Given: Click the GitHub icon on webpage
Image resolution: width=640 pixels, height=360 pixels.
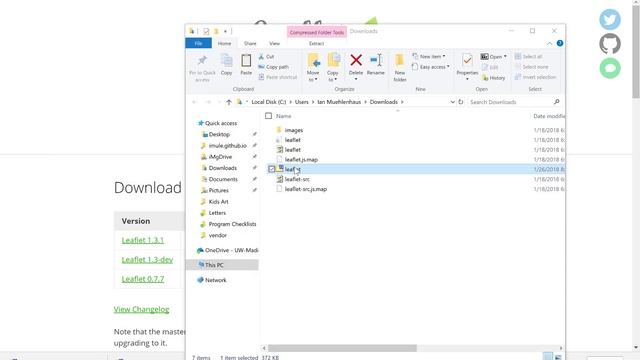Looking at the screenshot, I should [610, 44].
